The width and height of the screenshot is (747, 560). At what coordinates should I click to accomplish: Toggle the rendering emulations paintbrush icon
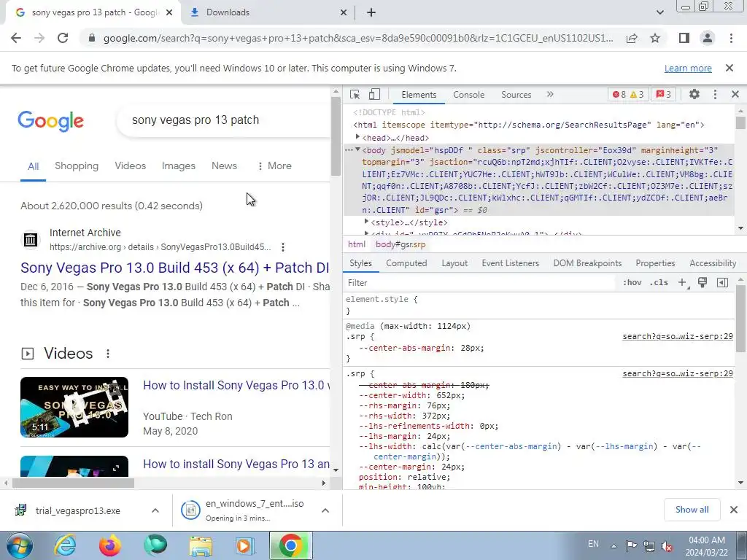point(703,282)
